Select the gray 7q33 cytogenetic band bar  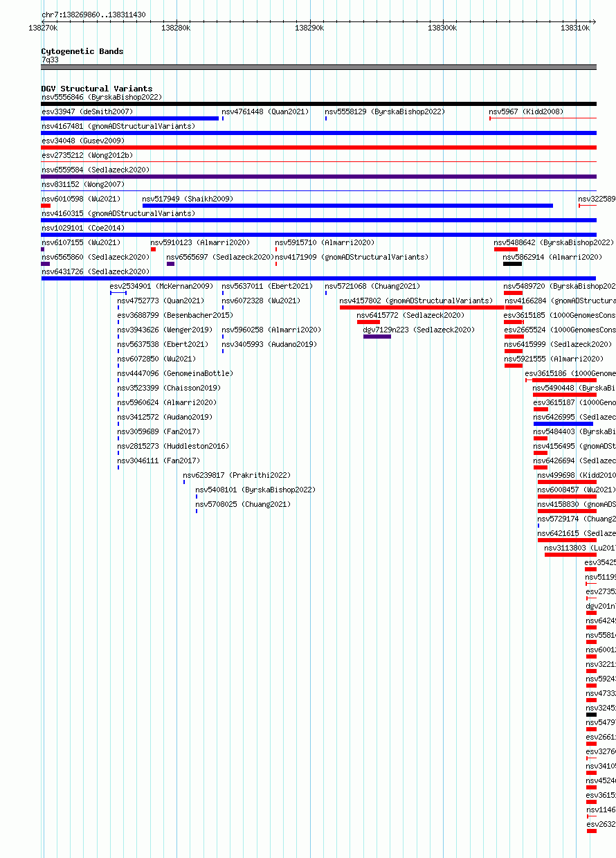(x=318, y=67)
